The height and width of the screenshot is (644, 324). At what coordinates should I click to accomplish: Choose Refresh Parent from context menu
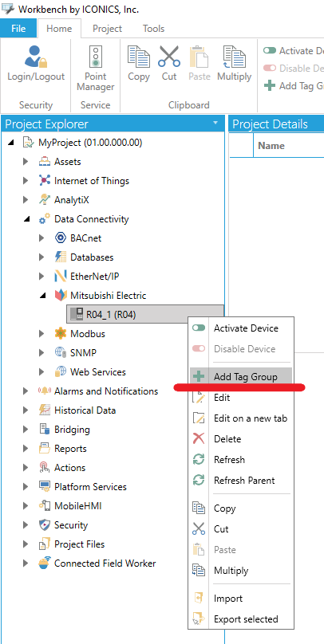pyautogui.click(x=241, y=480)
